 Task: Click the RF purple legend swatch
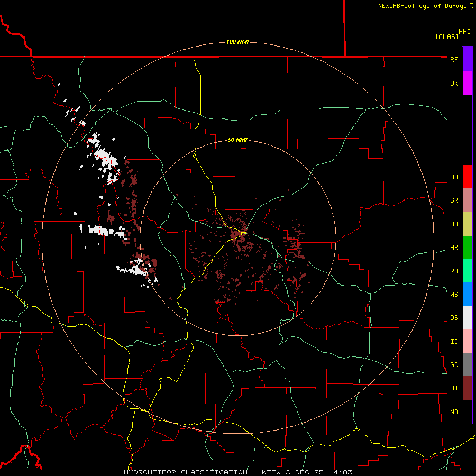[467, 59]
